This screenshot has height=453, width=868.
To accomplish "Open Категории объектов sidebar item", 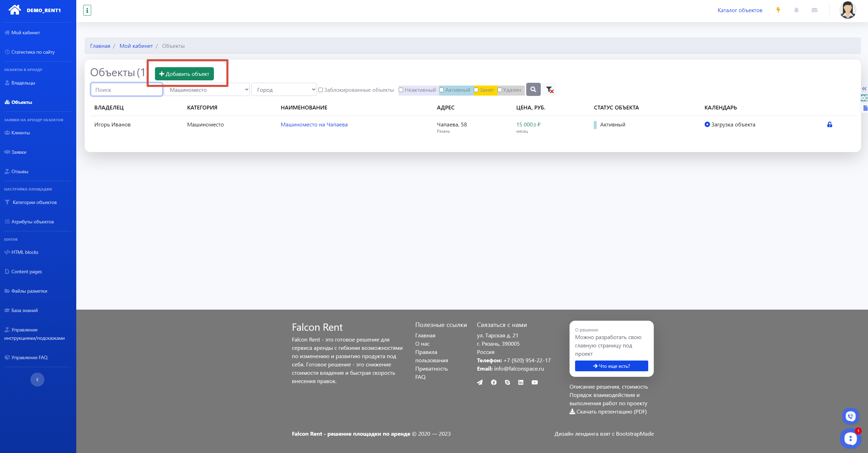I will click(34, 202).
